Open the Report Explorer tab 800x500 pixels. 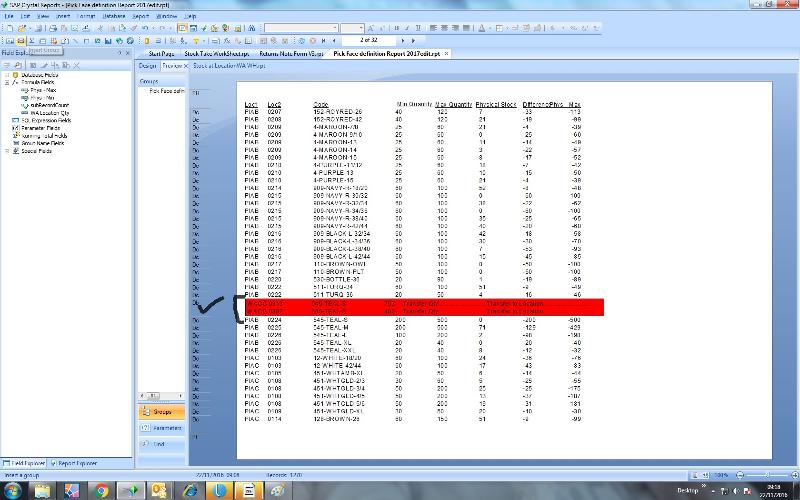coord(73,463)
